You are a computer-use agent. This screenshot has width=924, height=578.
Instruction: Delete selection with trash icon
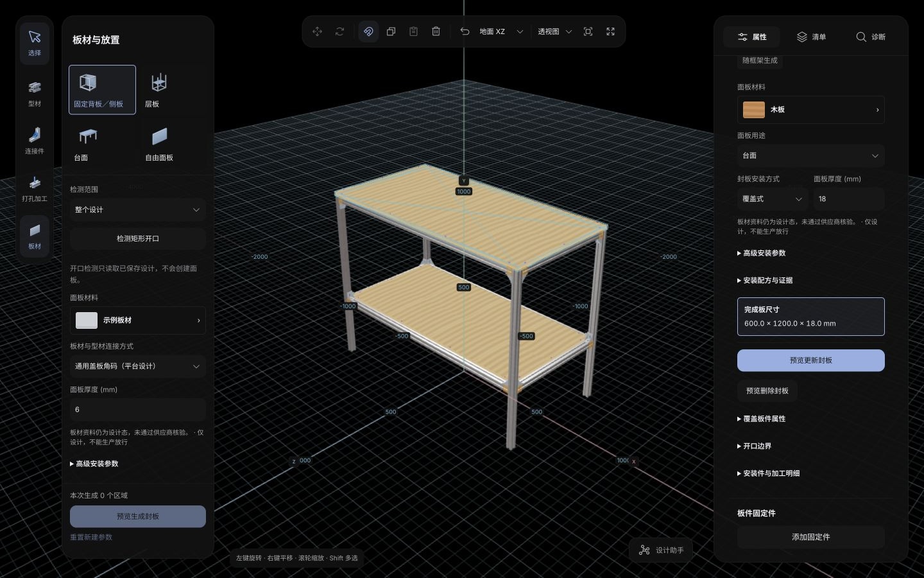click(x=436, y=31)
